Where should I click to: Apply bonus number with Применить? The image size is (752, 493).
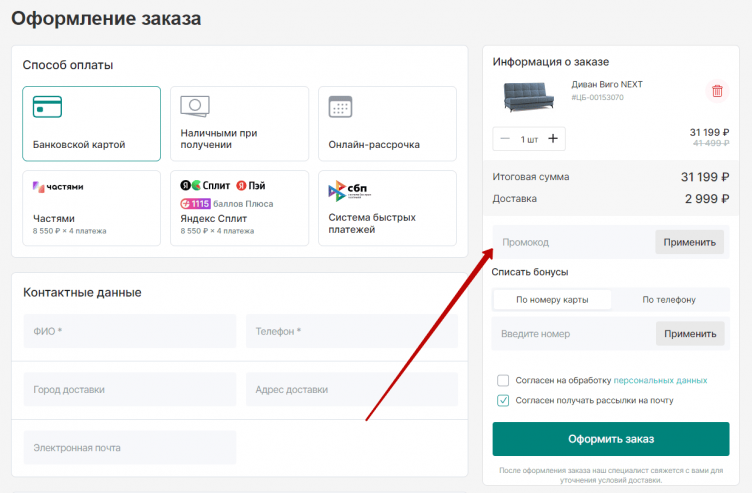(690, 334)
